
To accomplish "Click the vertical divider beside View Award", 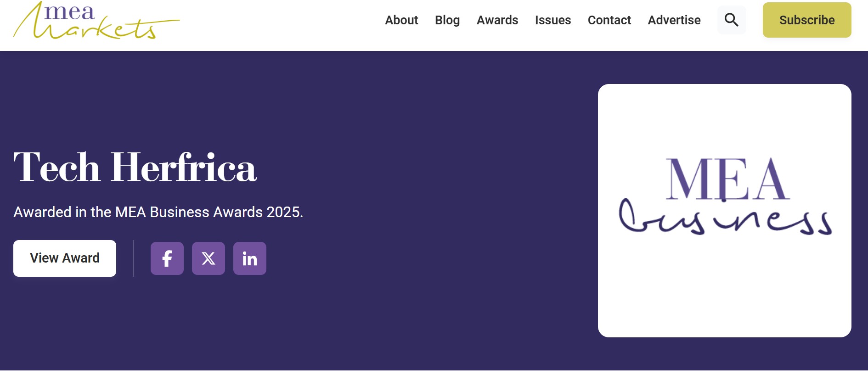I will (133, 258).
